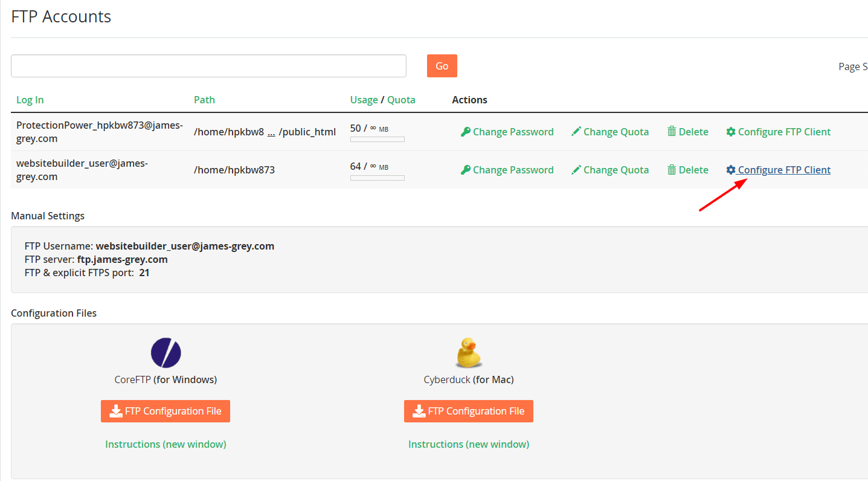Open CoreFTP Instructions in new window
868x481 pixels.
pos(165,444)
